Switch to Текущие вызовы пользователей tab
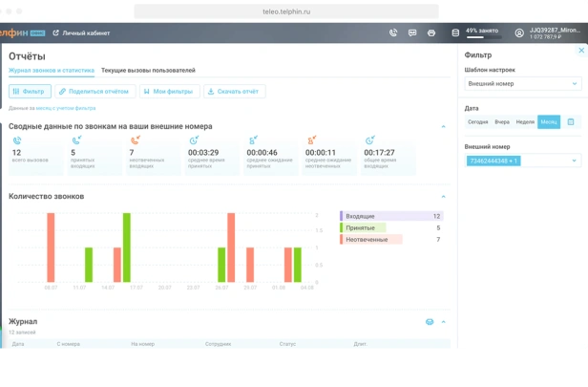 [x=148, y=70]
